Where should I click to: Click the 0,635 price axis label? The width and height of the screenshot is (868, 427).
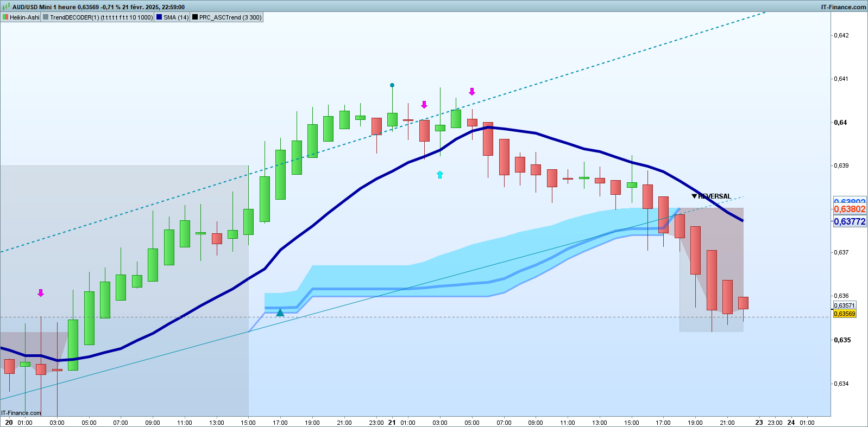pyautogui.click(x=842, y=340)
